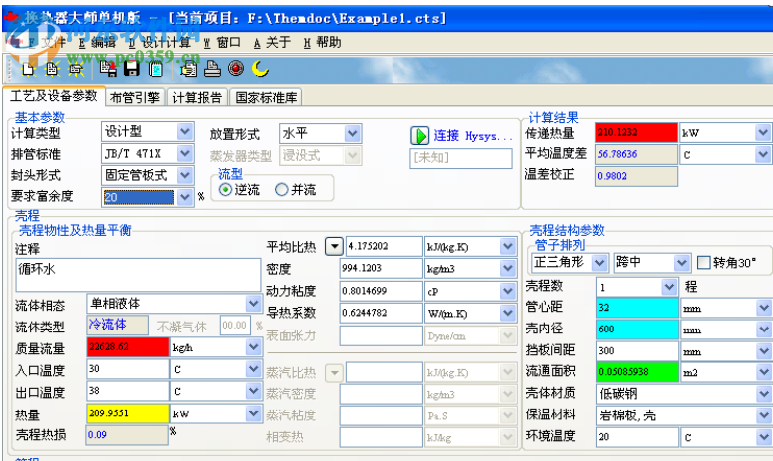The width and height of the screenshot is (773, 461).
Task: Click the 入口温度 field showing 30
Action: [x=128, y=369]
